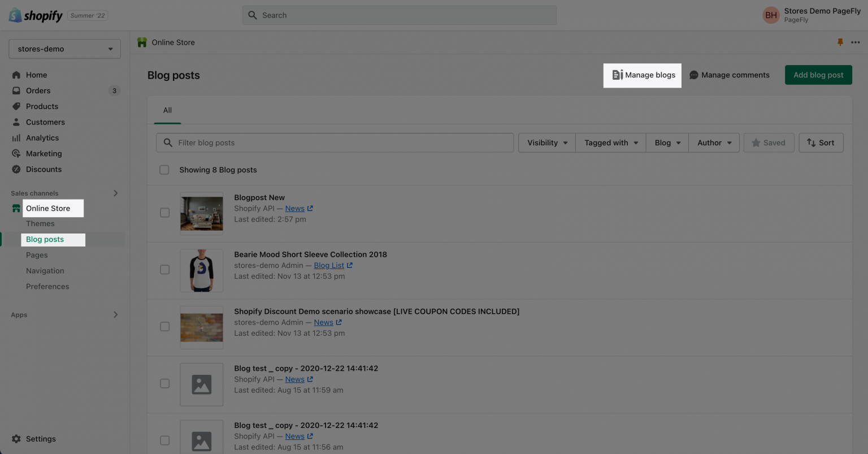This screenshot has width=868, height=454.
Task: Open the Bearie Mood t-shirt thumbnail
Action: 202,270
